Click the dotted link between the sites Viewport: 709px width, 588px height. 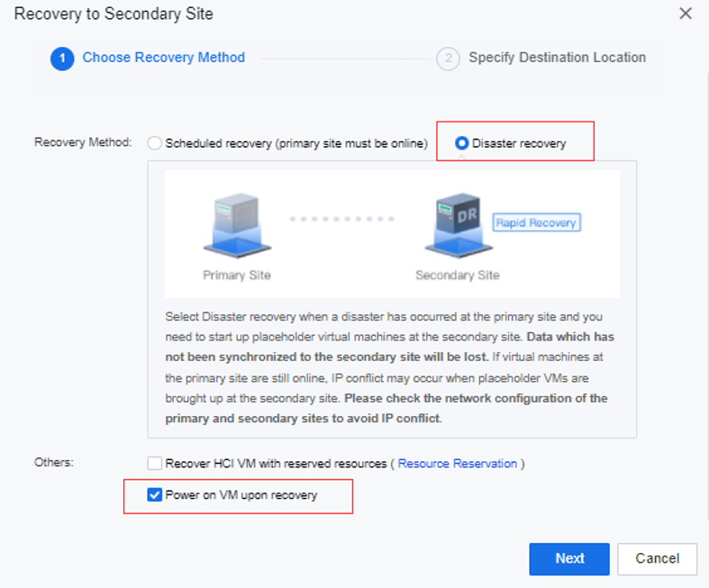[x=341, y=219]
